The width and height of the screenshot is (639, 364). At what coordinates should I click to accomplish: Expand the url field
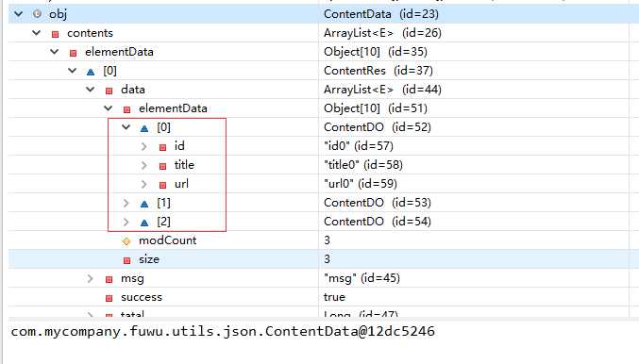point(143,184)
